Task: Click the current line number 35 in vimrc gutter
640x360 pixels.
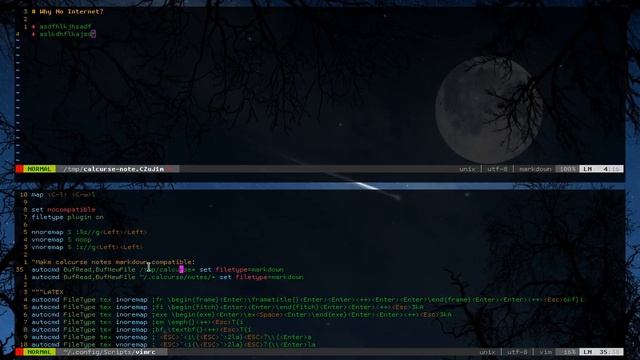Action: click(x=20, y=270)
